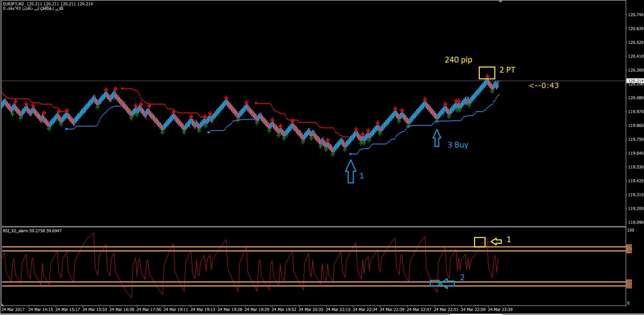This screenshot has height=315, width=644.
Task: Click the chart shift triangle marker
Action: pos(501,2)
